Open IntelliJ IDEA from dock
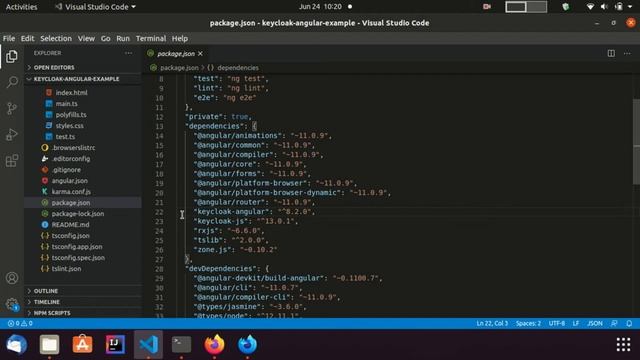Viewport: 640px width, 360px height. point(116,344)
